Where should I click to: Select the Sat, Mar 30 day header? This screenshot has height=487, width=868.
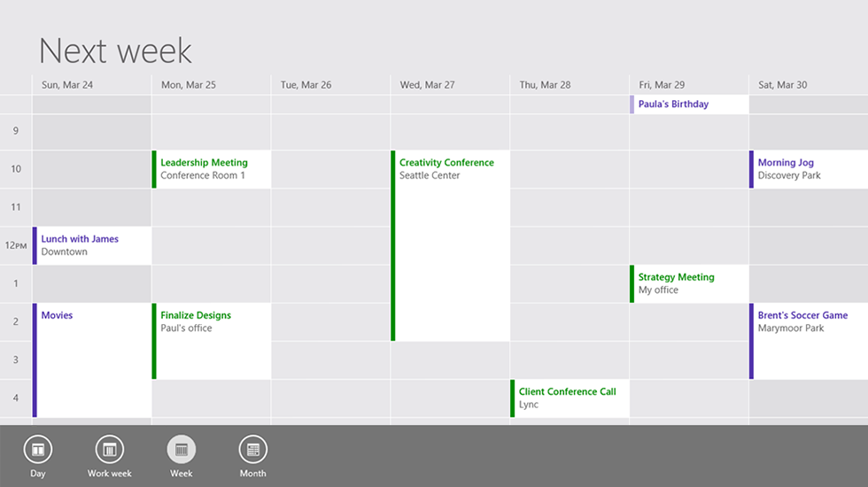coord(783,85)
